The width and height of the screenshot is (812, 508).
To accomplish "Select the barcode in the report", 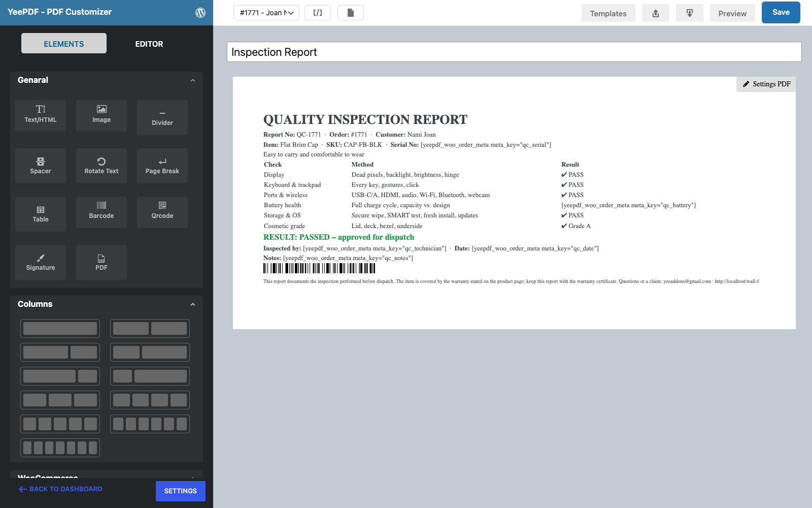I will click(319, 268).
